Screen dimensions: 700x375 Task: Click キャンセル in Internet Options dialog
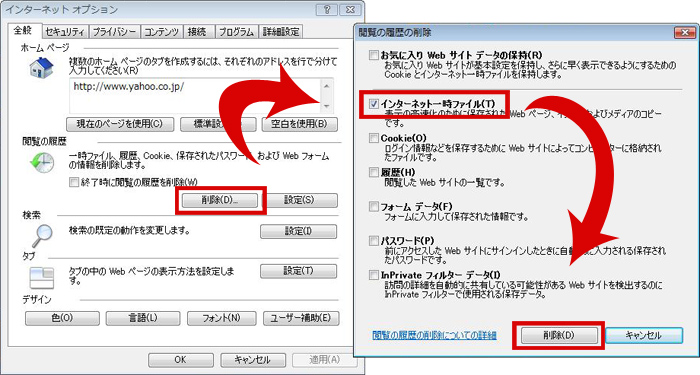(x=253, y=359)
